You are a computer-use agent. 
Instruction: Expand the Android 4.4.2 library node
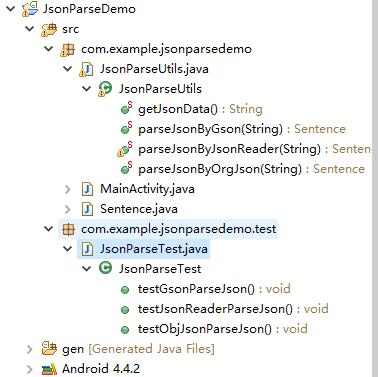pos(30,369)
